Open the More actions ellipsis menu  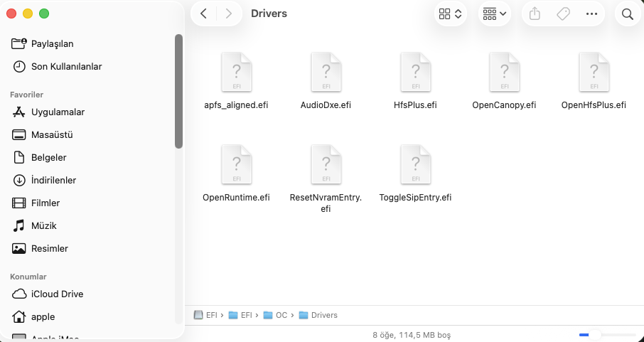coord(591,14)
